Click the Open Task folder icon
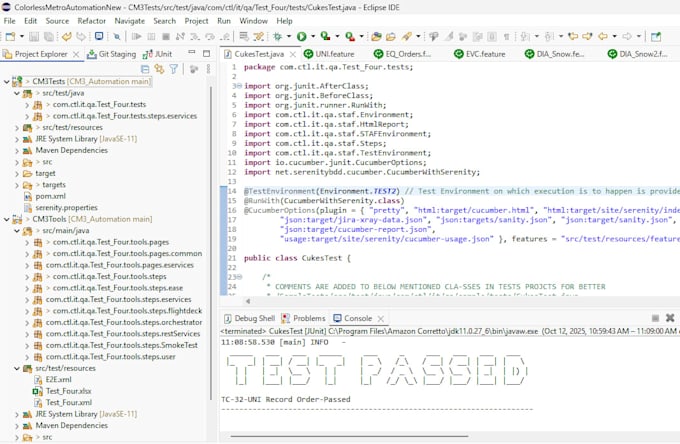The height and width of the screenshot is (444, 680). click(x=391, y=36)
